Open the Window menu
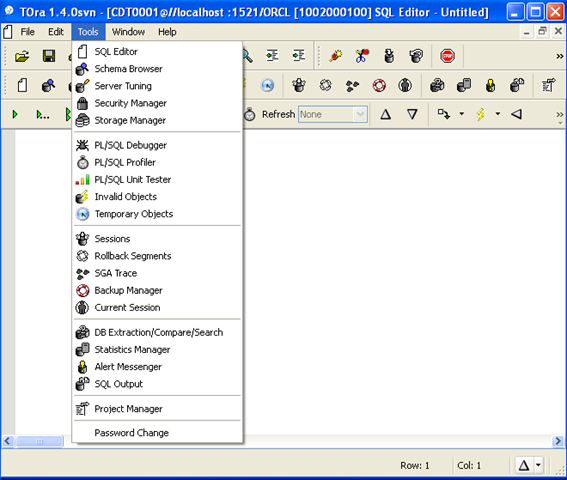Screen dimensions: 567x480 point(128,32)
